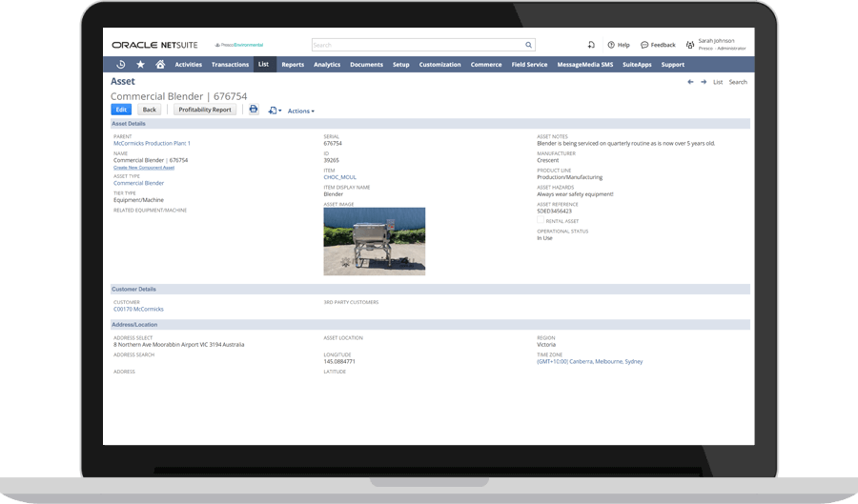This screenshot has width=858, height=504.
Task: Open the Canberra, Melbourne, Sydney time zone link
Action: coord(590,361)
